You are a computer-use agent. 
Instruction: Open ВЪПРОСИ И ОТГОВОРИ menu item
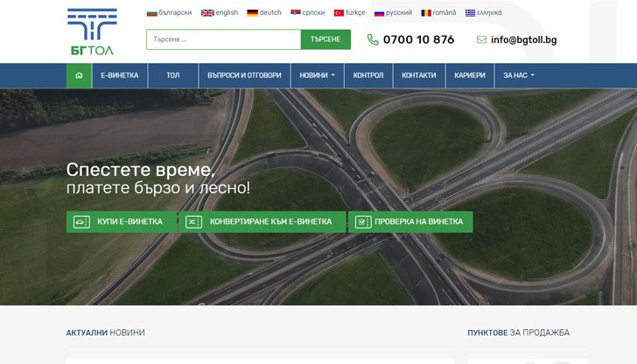[245, 75]
